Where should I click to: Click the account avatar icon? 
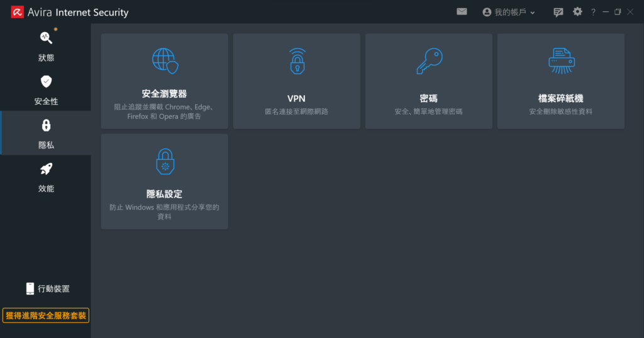487,13
